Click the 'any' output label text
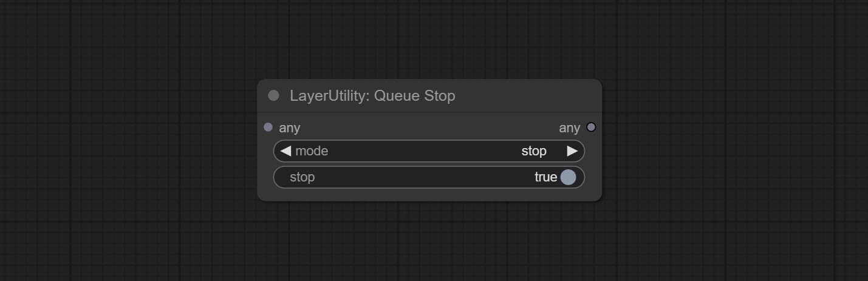Viewport: 868px width, 281px height. tap(569, 128)
